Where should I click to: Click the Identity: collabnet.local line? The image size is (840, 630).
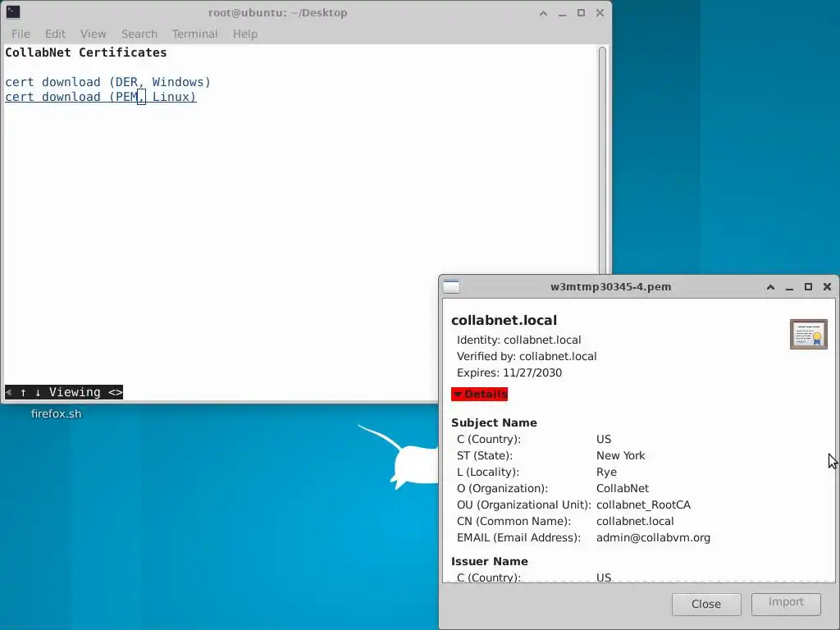518,340
